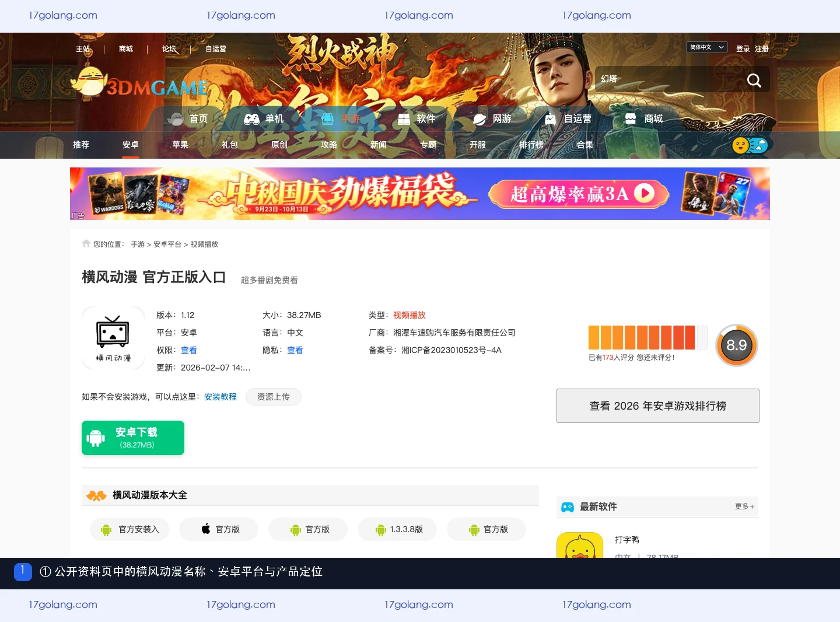Click the Apple 官方版 version pill

(x=219, y=529)
